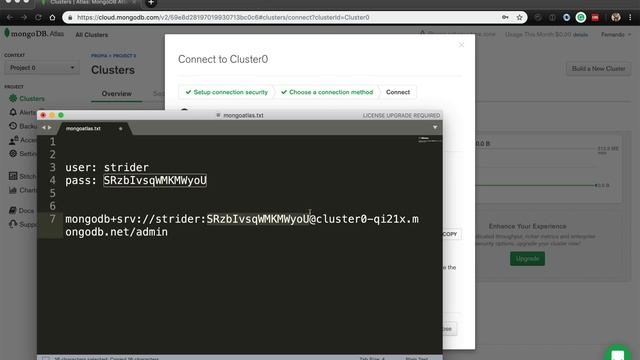
Task: Click the Connect to Cluster0 dialog title
Action: click(x=223, y=59)
